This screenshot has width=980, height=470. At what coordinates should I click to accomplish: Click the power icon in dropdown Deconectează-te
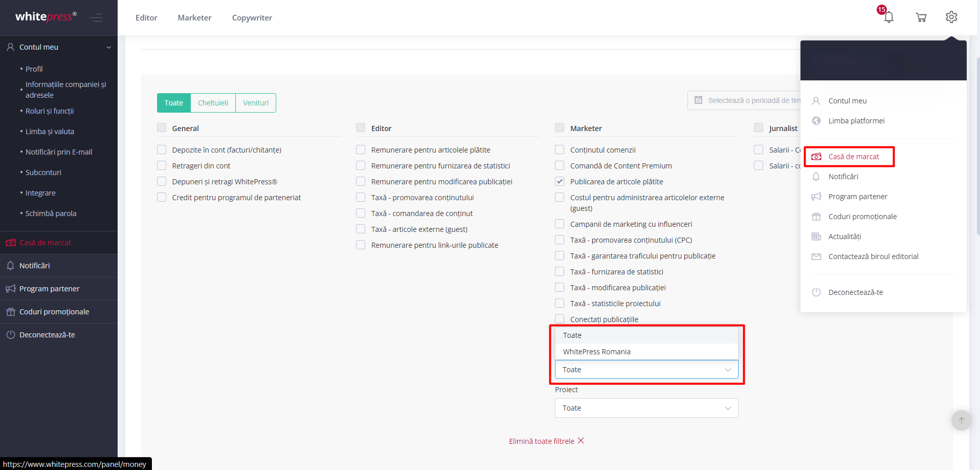tap(816, 292)
